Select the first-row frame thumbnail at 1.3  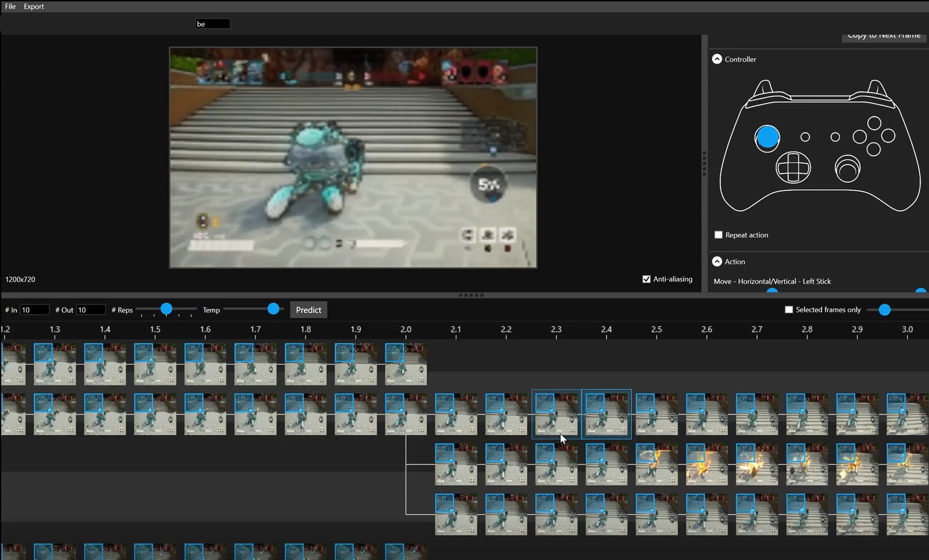point(55,364)
